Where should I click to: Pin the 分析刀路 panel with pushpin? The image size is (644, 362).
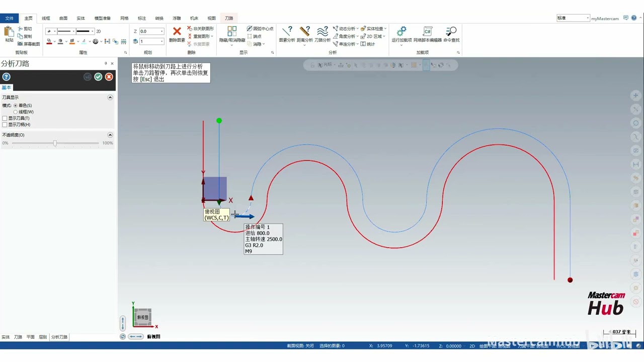106,64
